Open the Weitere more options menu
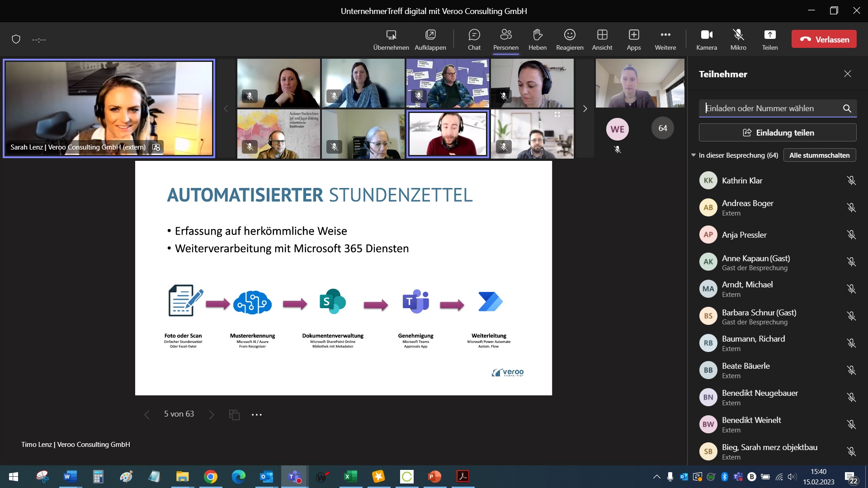The width and height of the screenshot is (868, 488). [x=665, y=39]
